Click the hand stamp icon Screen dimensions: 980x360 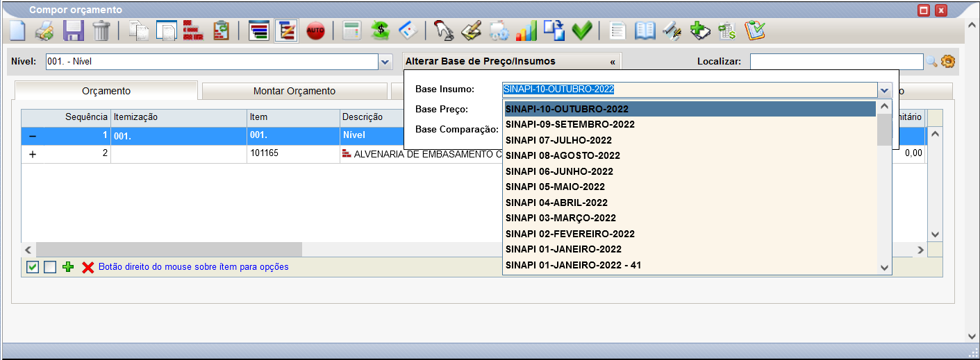pyautogui.click(x=443, y=31)
